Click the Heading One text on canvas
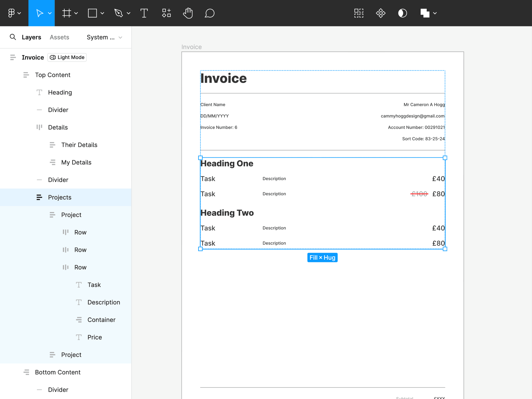 coord(227,163)
